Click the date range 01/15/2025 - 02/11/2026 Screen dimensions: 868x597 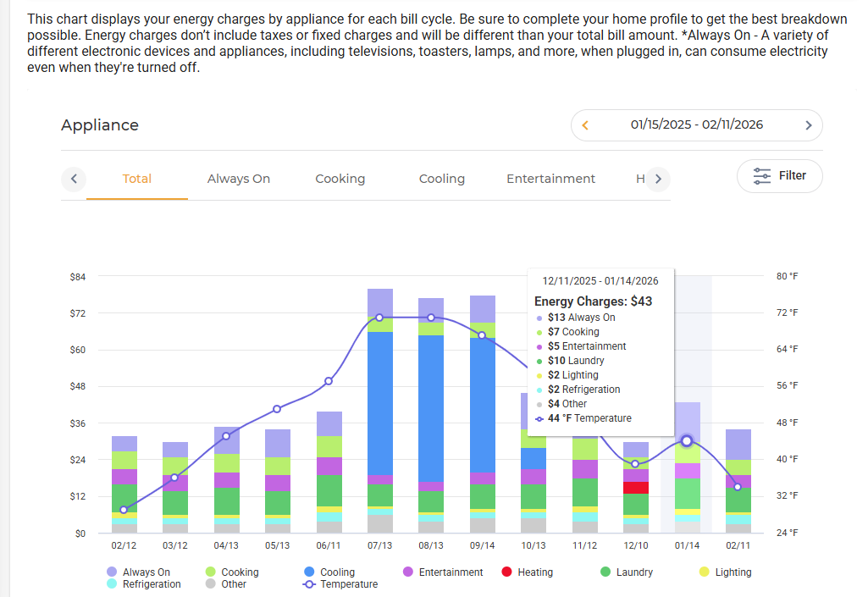(x=696, y=125)
